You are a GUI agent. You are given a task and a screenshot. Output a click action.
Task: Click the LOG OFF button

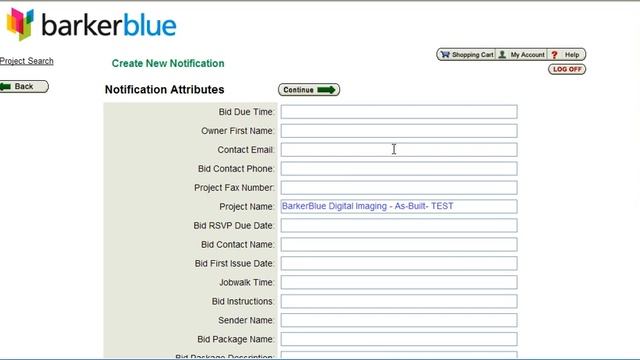coord(567,69)
